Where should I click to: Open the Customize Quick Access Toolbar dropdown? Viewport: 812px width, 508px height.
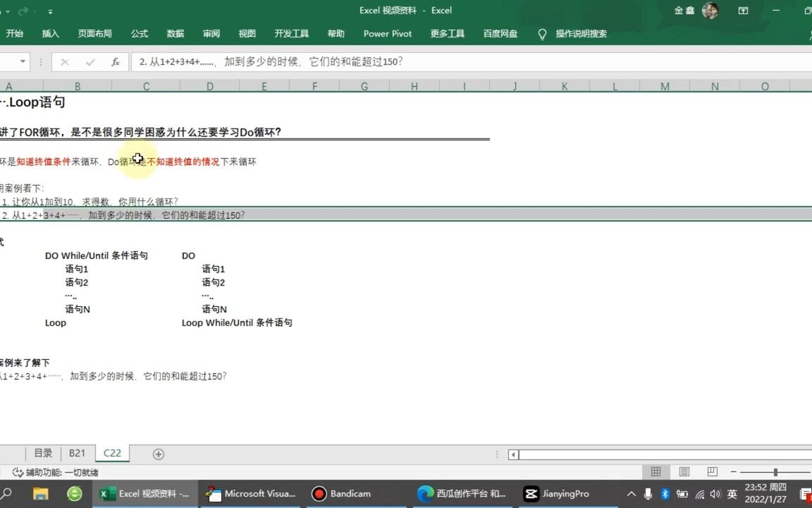pos(49,11)
